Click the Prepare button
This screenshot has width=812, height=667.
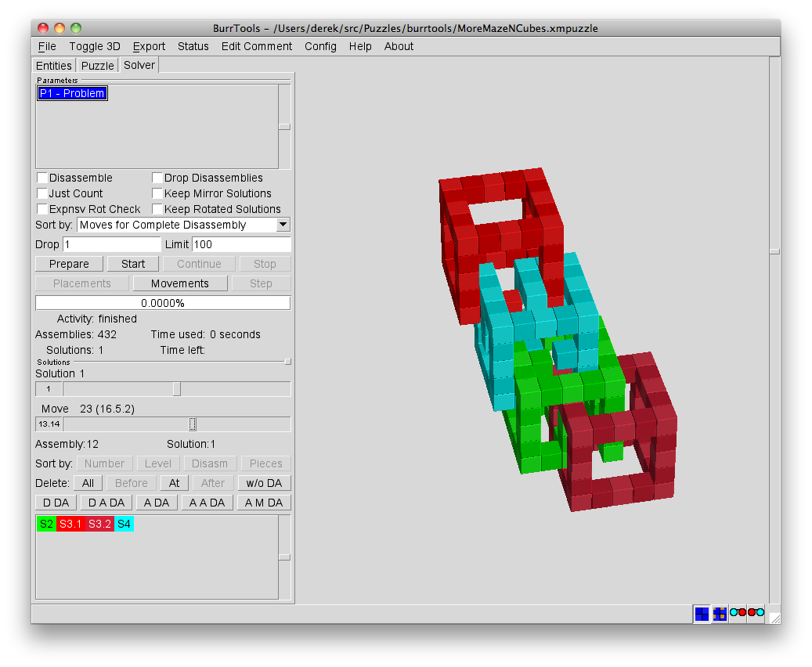pos(68,263)
